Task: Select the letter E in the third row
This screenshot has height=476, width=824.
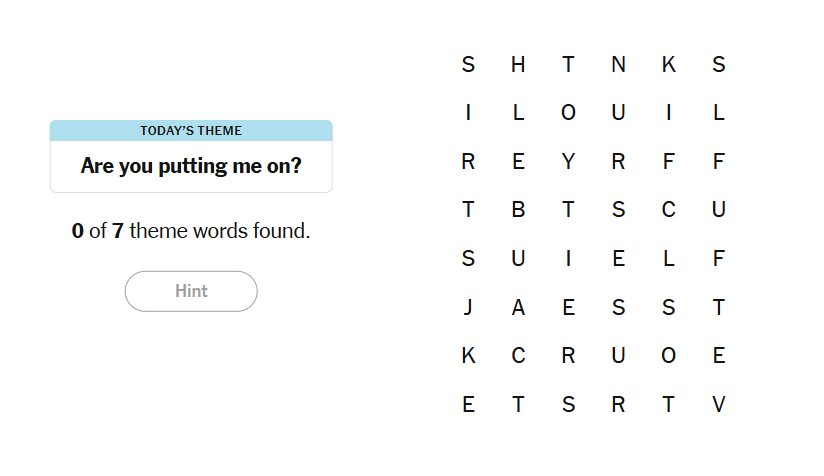Action: point(518,162)
